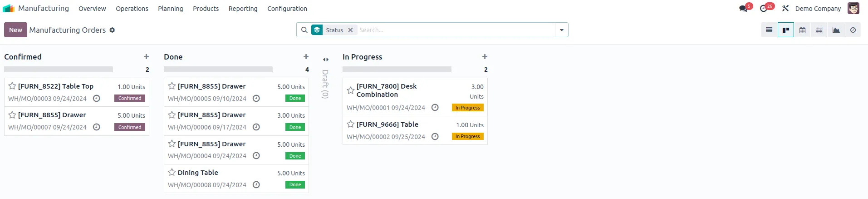This screenshot has height=199, width=868.
Task: Open the Reporting menu
Action: click(243, 9)
